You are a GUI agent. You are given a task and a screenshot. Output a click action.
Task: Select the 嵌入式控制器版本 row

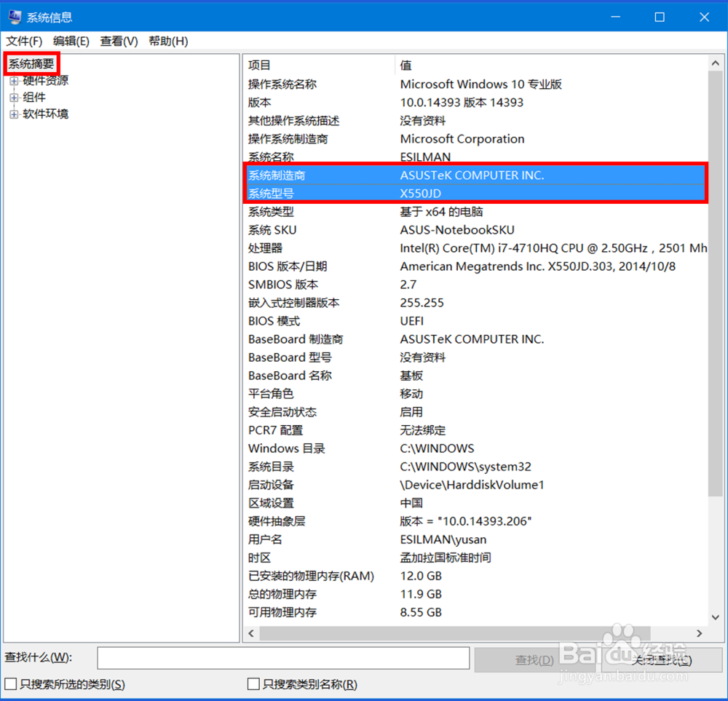pos(476,303)
